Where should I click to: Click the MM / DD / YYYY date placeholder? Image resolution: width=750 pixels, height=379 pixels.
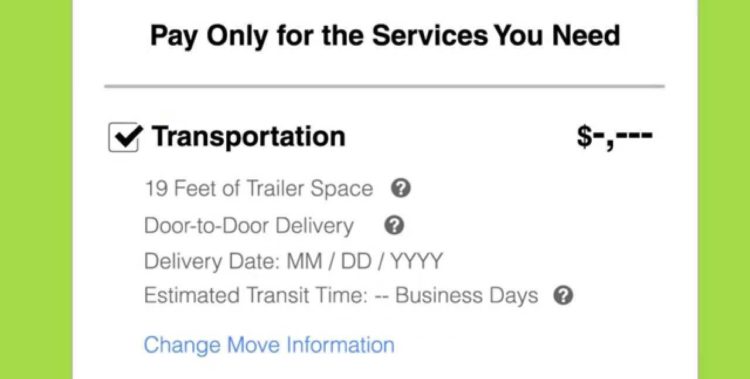tap(364, 261)
